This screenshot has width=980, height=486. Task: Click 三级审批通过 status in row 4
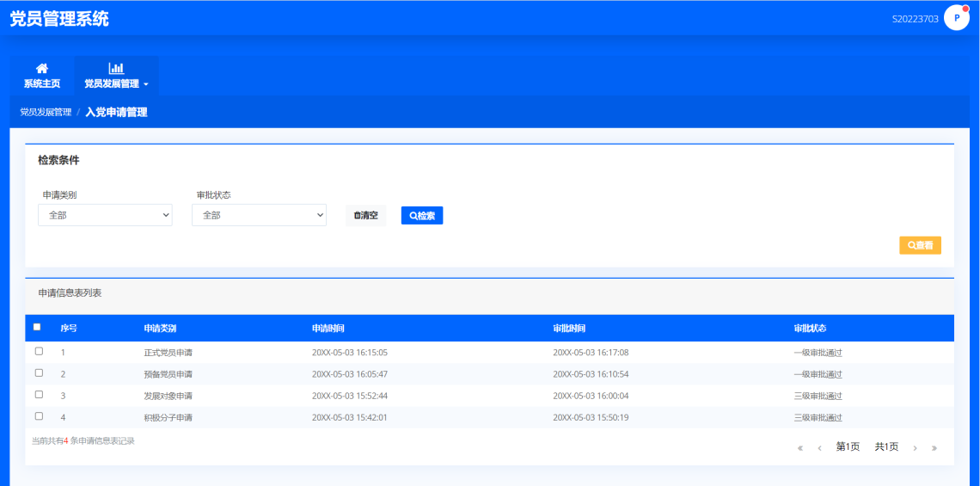coord(818,417)
